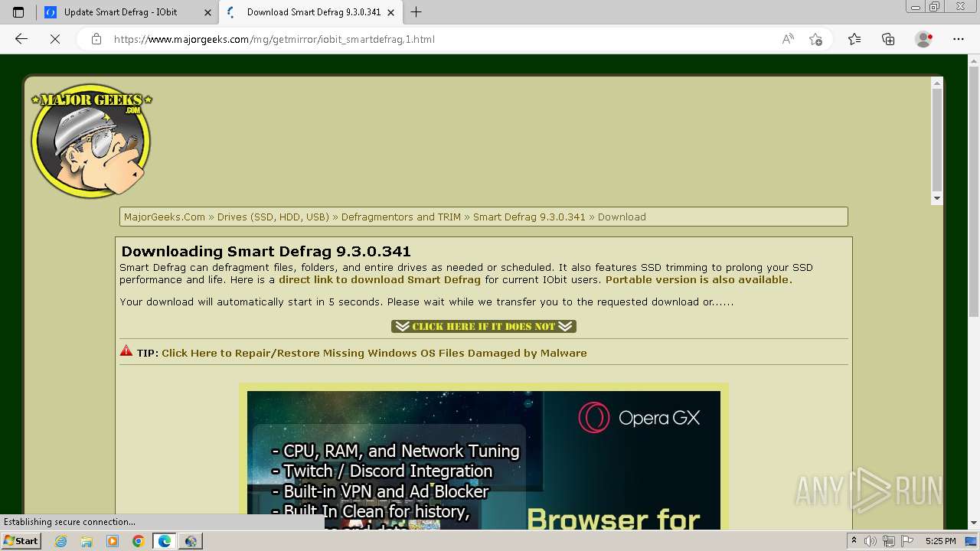
Task: Open Defragmentors and TRIM breadcrumb
Action: point(401,217)
